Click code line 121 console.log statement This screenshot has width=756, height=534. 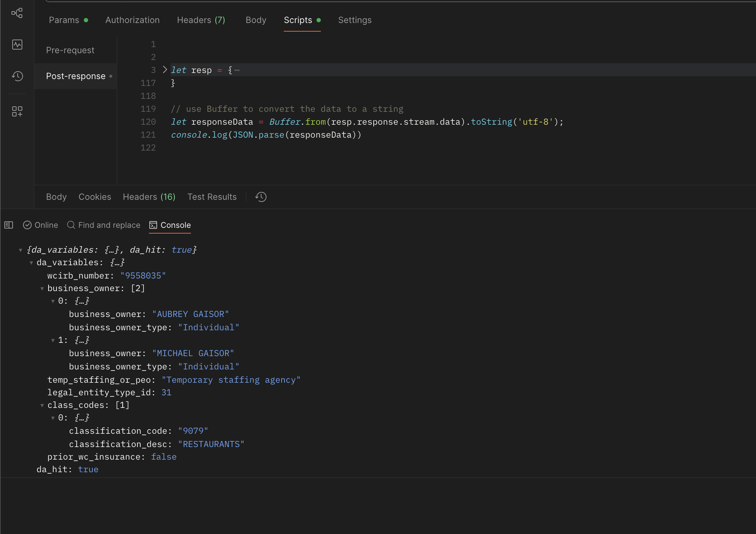[265, 135]
